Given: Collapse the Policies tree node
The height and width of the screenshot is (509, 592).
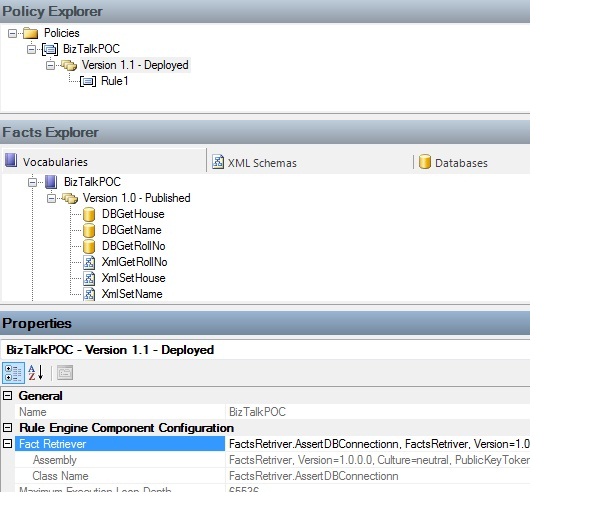Looking at the screenshot, I should click(x=12, y=34).
